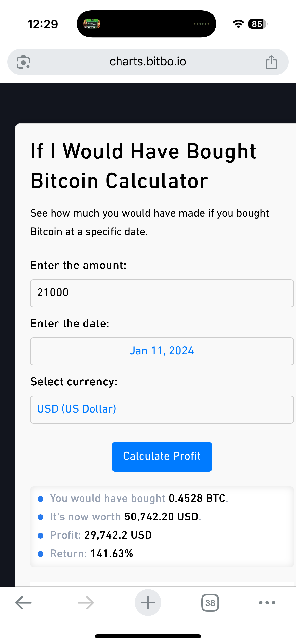Tap the 0.4528 BTC result line
Viewport: 296px width, 644px height.
[x=139, y=498]
